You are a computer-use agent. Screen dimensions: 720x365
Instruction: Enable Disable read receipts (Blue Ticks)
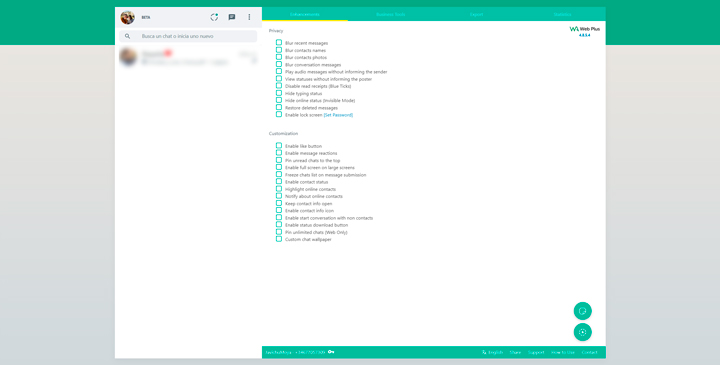279,86
